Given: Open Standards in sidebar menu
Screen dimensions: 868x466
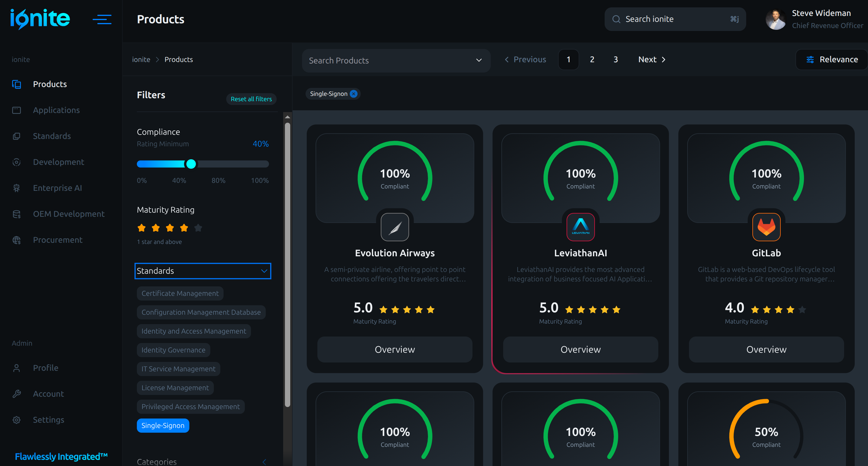Looking at the screenshot, I should [x=52, y=136].
